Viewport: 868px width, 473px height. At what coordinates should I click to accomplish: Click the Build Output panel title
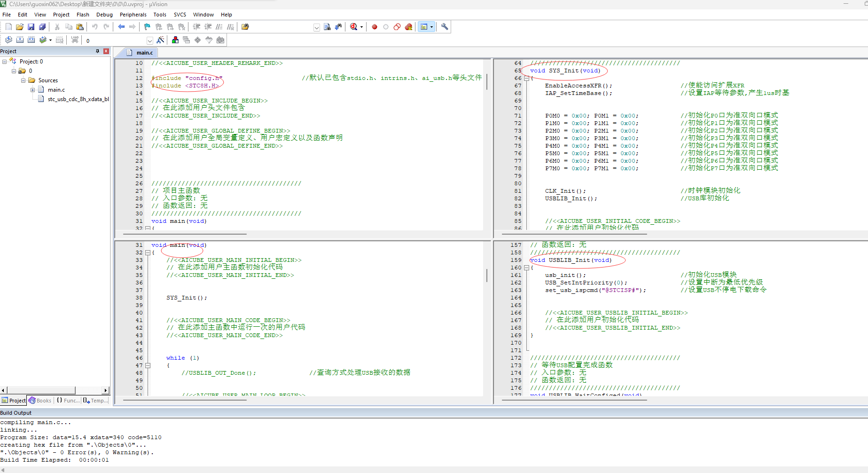16,413
